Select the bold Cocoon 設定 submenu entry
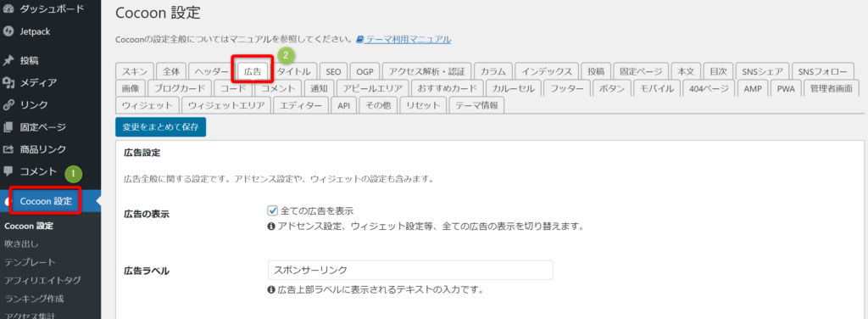Screen dimensions: 868x319 [x=29, y=226]
